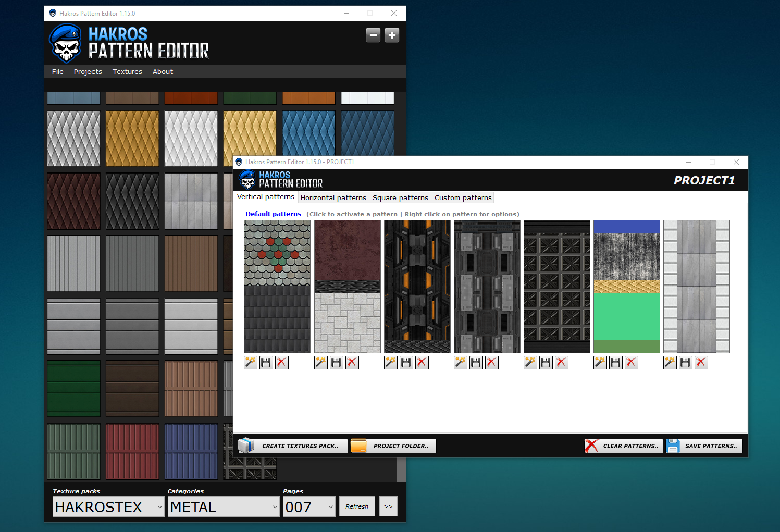
Task: Save the maroon and stone pattern
Action: [337, 363]
